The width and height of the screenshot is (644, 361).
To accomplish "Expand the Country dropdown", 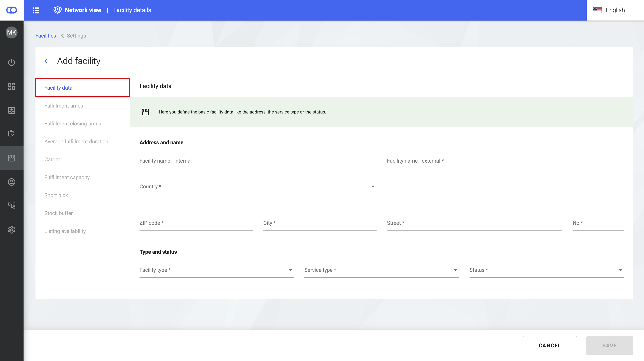I will click(x=258, y=187).
